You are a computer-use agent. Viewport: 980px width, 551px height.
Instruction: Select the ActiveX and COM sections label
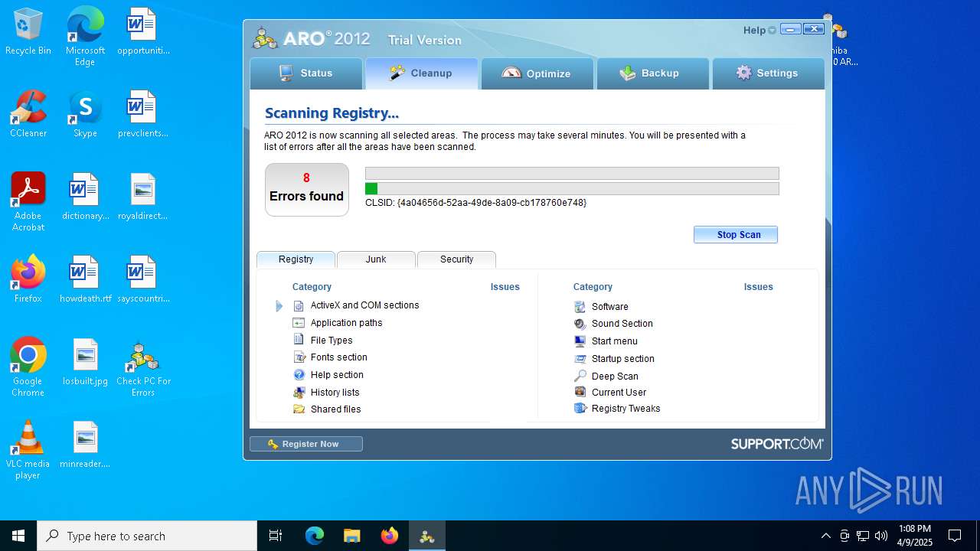[364, 305]
